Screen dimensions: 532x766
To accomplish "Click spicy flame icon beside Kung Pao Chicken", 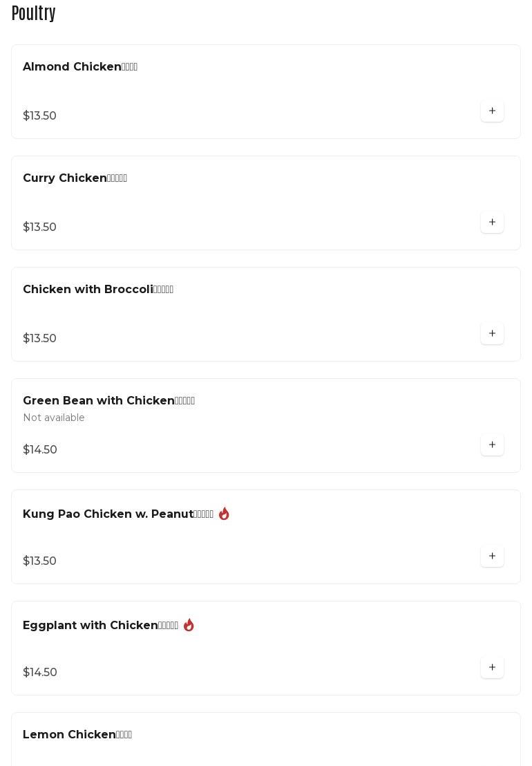I will click(x=224, y=514).
